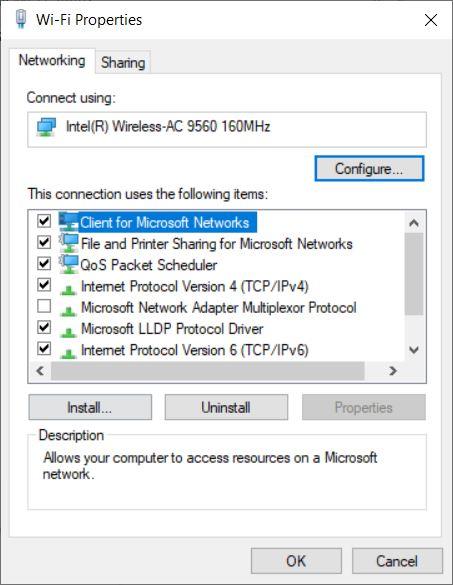Enable Microsoft Network Adapter Multiplexor Protocol checkbox
This screenshot has height=585, width=453.
click(x=44, y=306)
